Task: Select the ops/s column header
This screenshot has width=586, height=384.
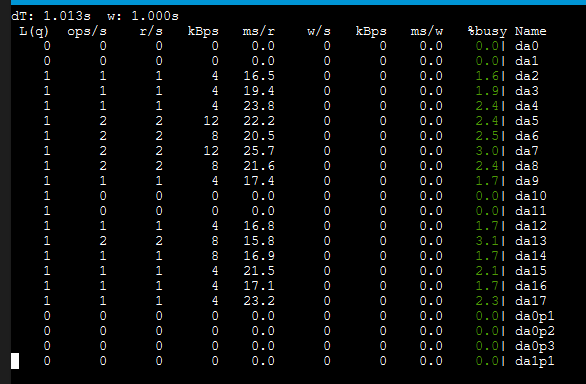Action: pos(87,31)
